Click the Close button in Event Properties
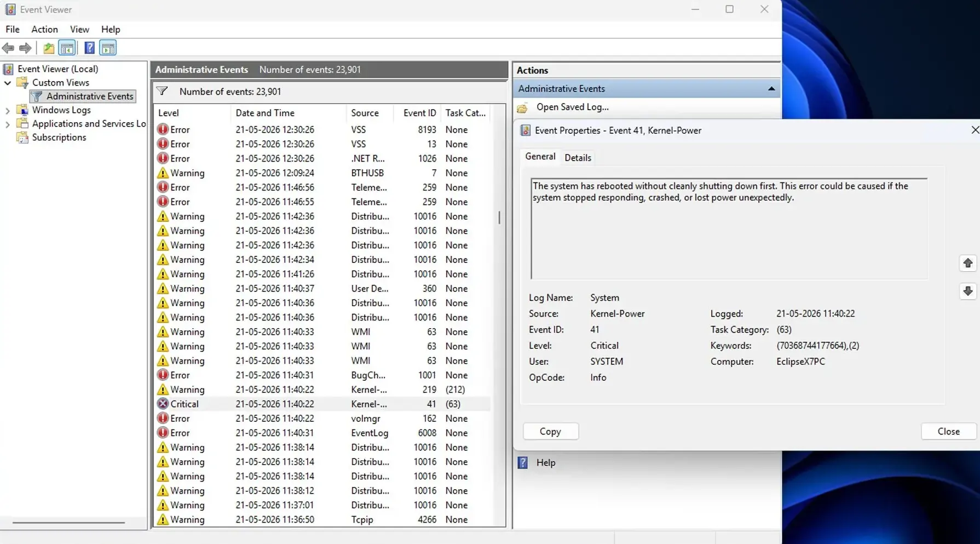Viewport: 980px width, 544px height. click(x=948, y=432)
